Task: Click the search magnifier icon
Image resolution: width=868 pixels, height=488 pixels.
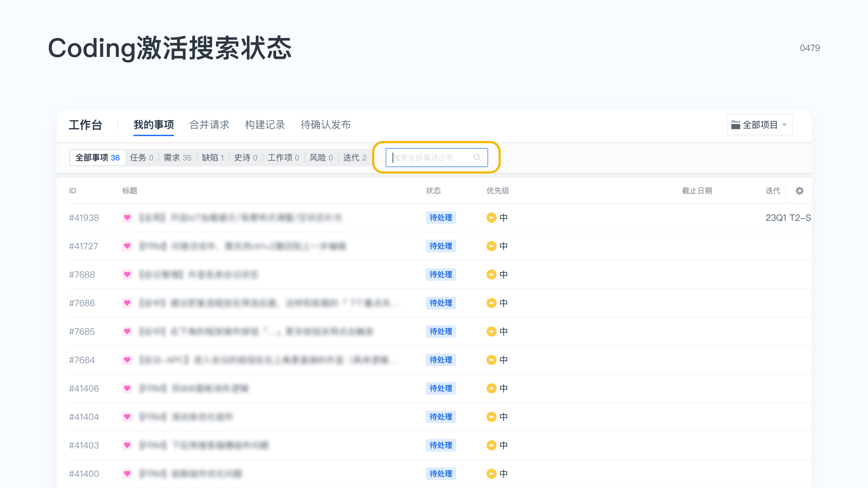Action: point(477,158)
